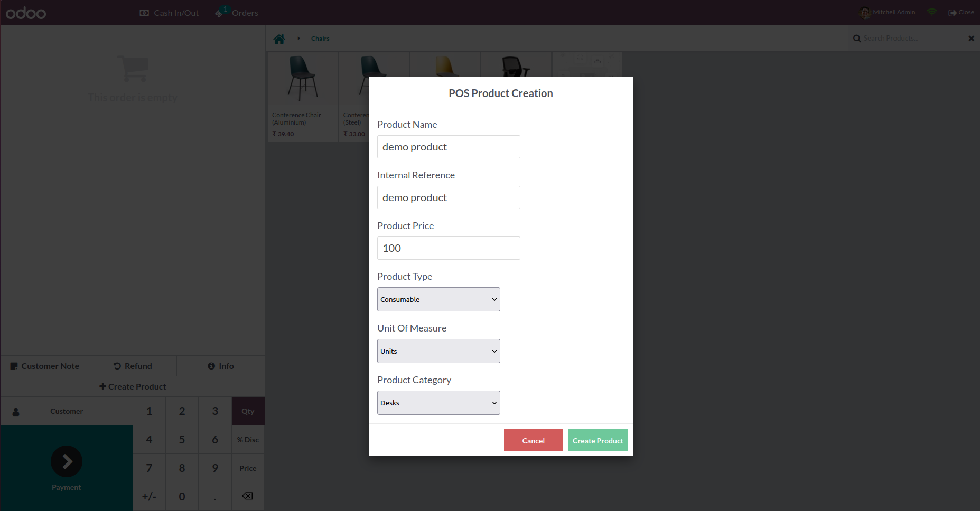Click the backspace key icon on numpad
Screen dimensions: 980x511
point(247,496)
